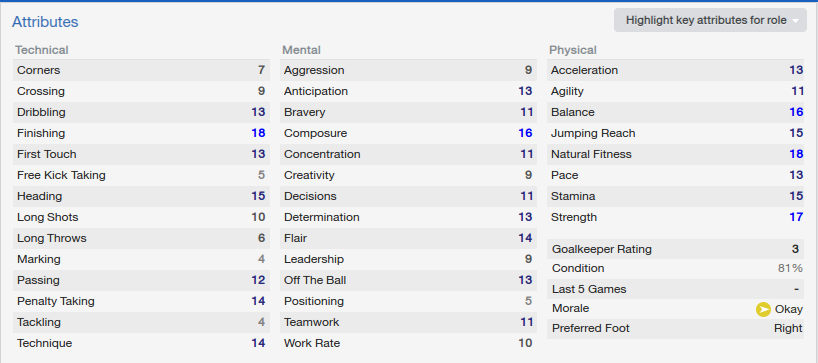Select the Penalty Taking attribute
Image resolution: width=818 pixels, height=363 pixels.
point(141,301)
